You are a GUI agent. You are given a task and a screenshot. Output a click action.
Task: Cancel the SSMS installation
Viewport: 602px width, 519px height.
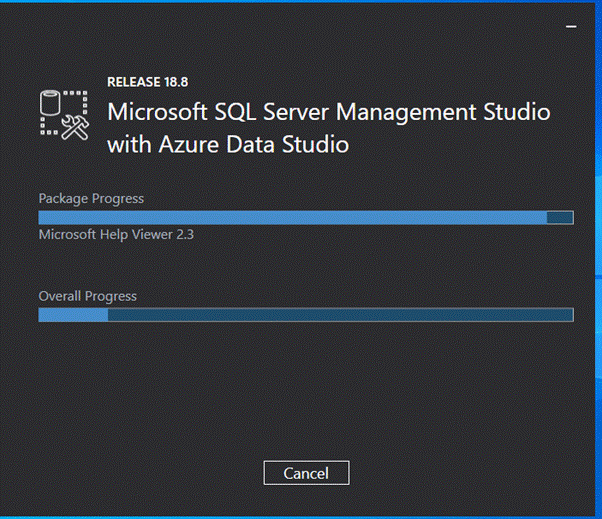(306, 473)
